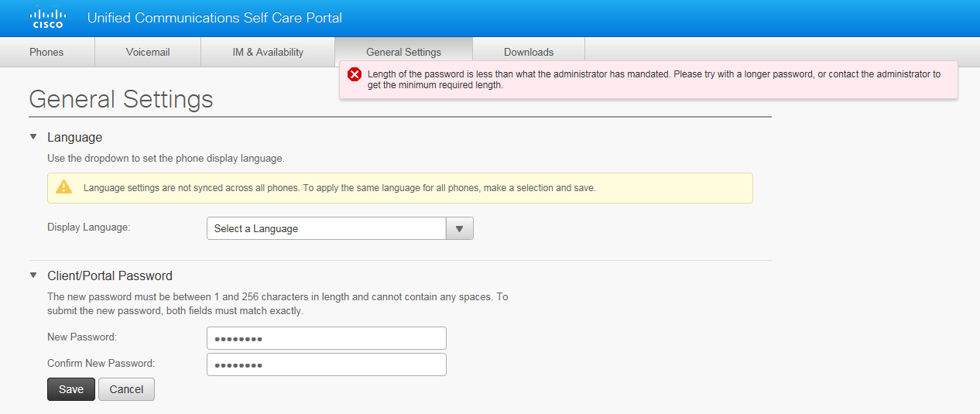
Task: Open the Display Language dropdown arrow
Action: pos(459,228)
